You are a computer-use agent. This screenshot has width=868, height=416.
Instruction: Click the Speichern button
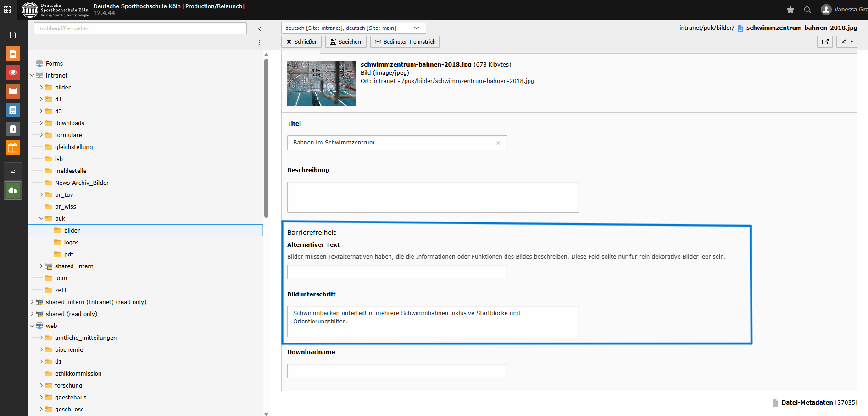tap(346, 42)
